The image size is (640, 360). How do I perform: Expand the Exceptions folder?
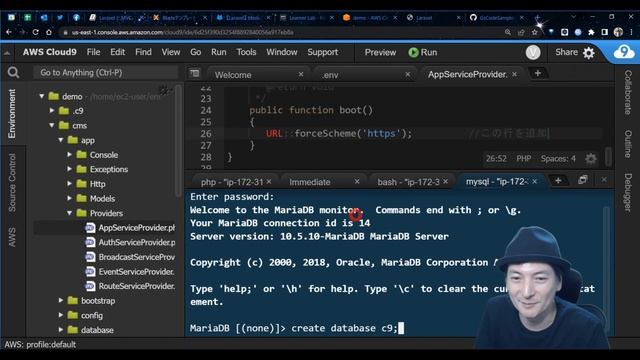pos(69,169)
